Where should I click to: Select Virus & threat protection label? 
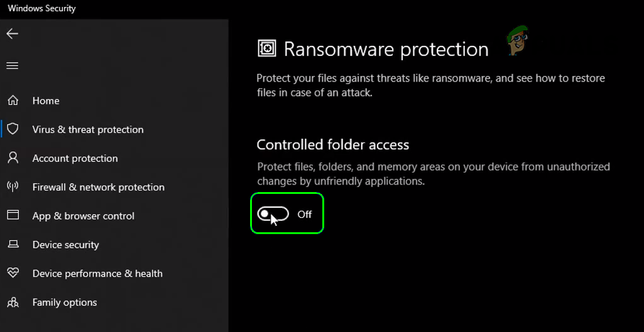click(x=88, y=129)
